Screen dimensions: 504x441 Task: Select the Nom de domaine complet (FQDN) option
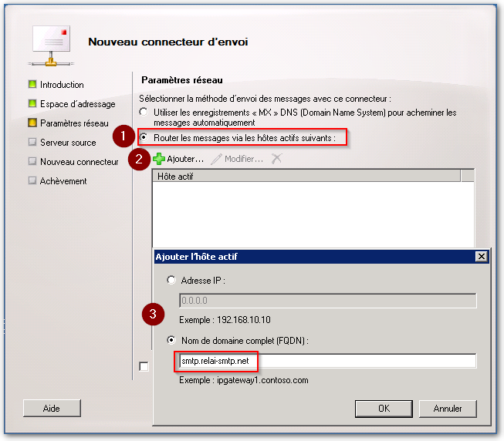171,340
